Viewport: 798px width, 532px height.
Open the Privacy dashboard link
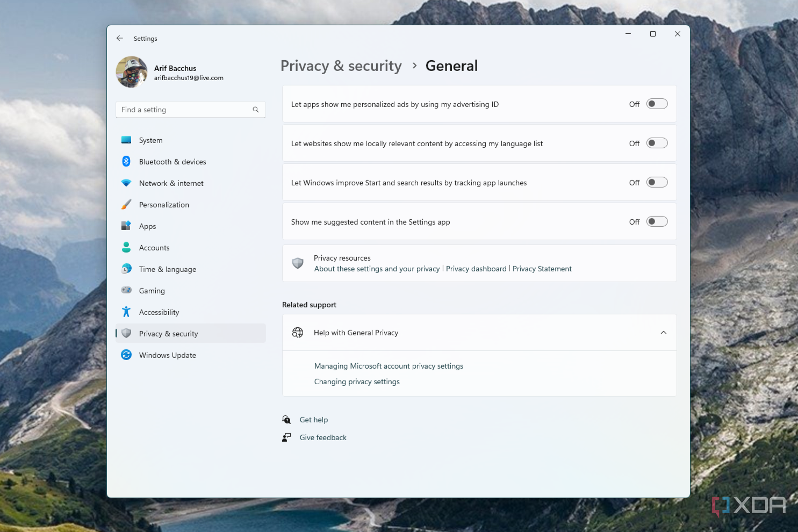pyautogui.click(x=476, y=269)
